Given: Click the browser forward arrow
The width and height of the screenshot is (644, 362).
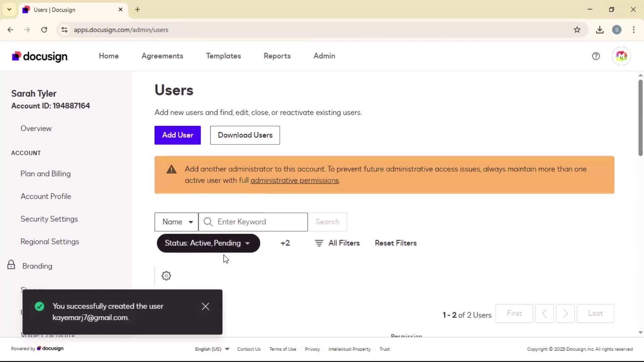Looking at the screenshot, I should pyautogui.click(x=27, y=29).
